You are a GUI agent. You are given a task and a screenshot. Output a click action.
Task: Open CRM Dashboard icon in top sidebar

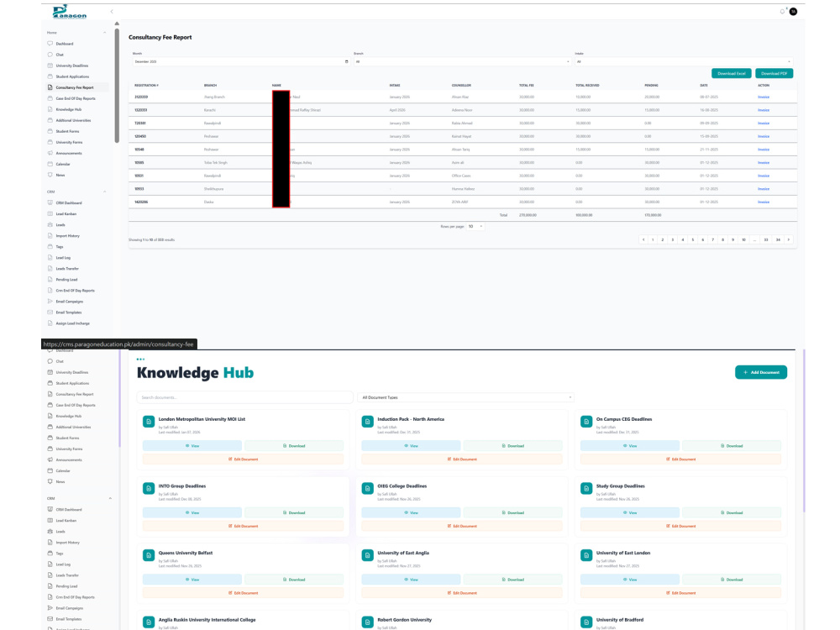[x=50, y=203]
